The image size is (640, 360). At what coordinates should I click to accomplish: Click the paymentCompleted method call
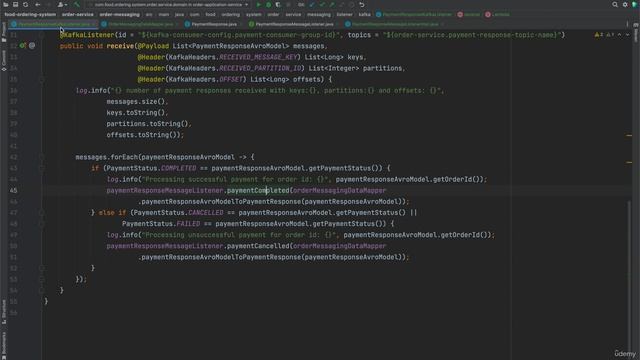coord(258,191)
